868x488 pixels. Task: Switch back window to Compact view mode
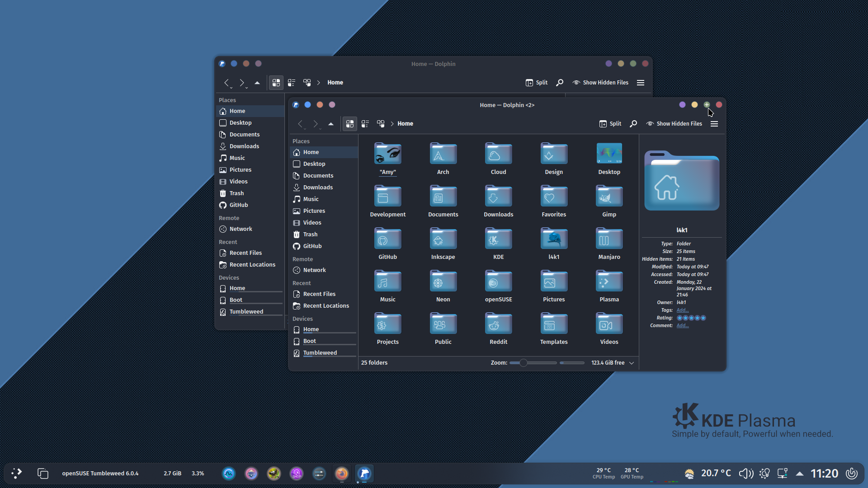coord(292,83)
